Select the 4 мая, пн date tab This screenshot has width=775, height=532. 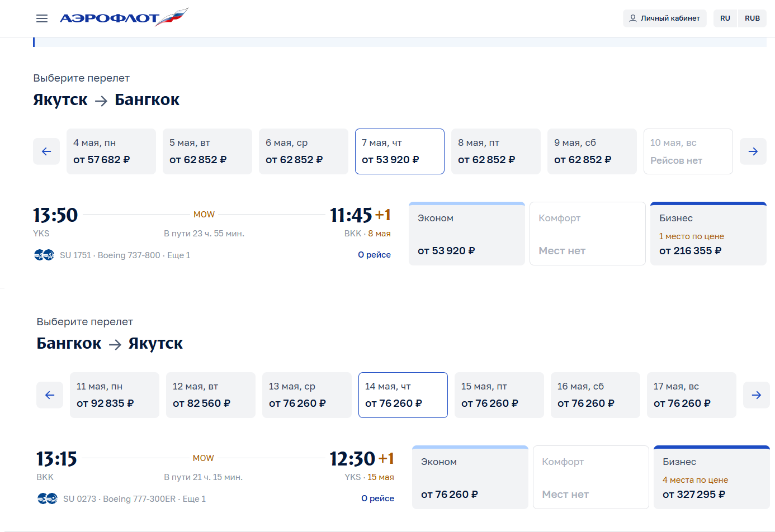pos(111,151)
